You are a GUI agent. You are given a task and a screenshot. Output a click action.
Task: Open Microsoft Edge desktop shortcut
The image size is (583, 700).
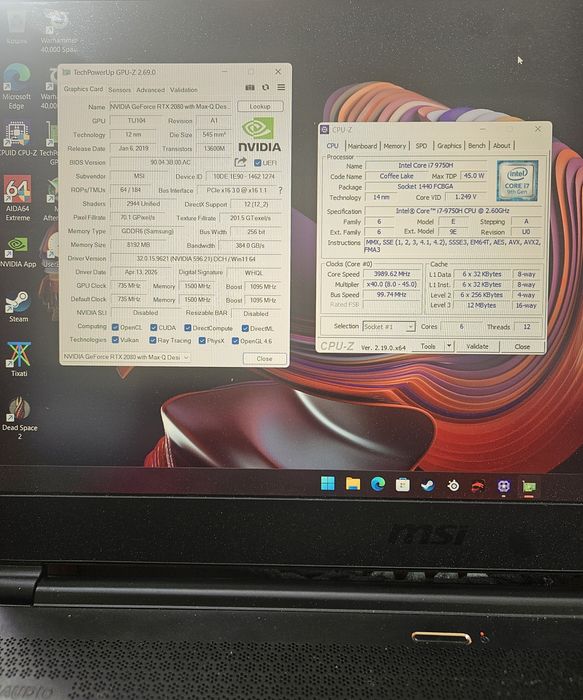17,87
